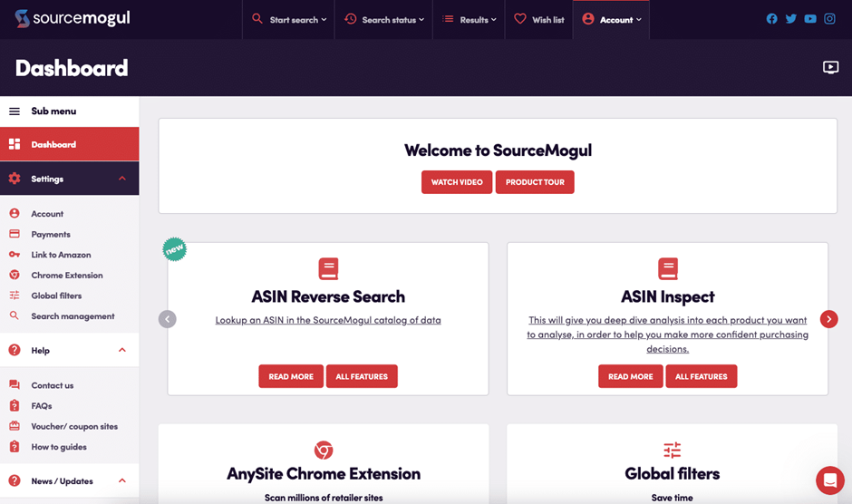Open Wish list from top navigation

pyautogui.click(x=539, y=20)
